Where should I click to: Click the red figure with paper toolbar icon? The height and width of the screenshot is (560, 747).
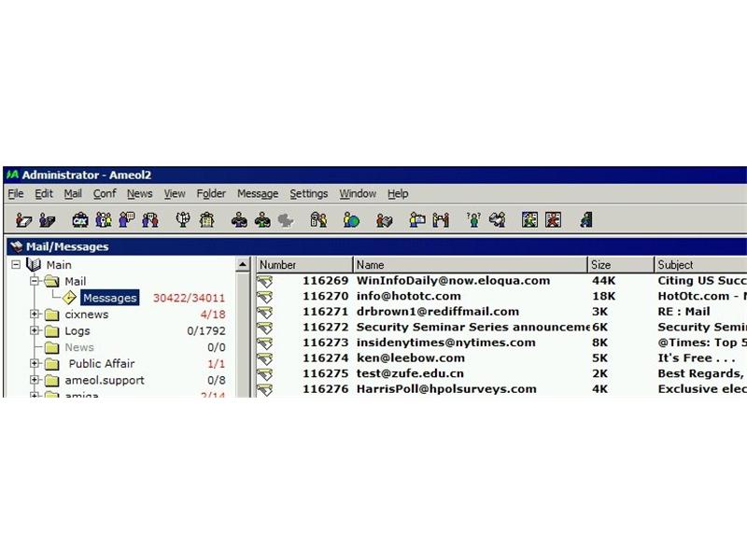[x=23, y=220]
